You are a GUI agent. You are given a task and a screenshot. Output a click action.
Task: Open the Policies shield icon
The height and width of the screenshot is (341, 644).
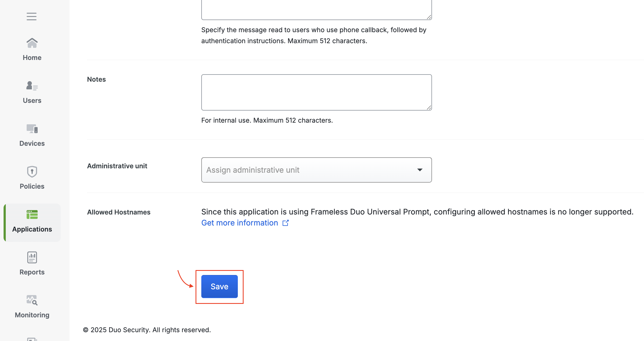click(32, 172)
